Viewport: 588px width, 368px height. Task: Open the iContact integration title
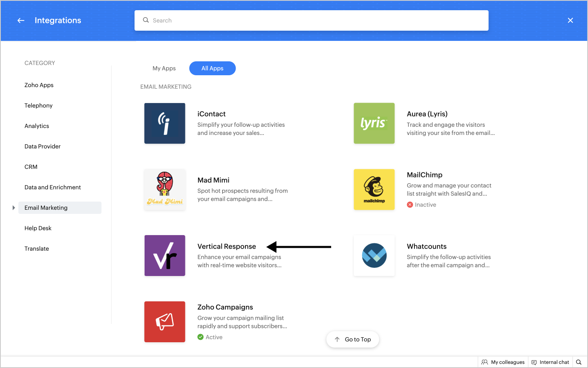(x=212, y=114)
